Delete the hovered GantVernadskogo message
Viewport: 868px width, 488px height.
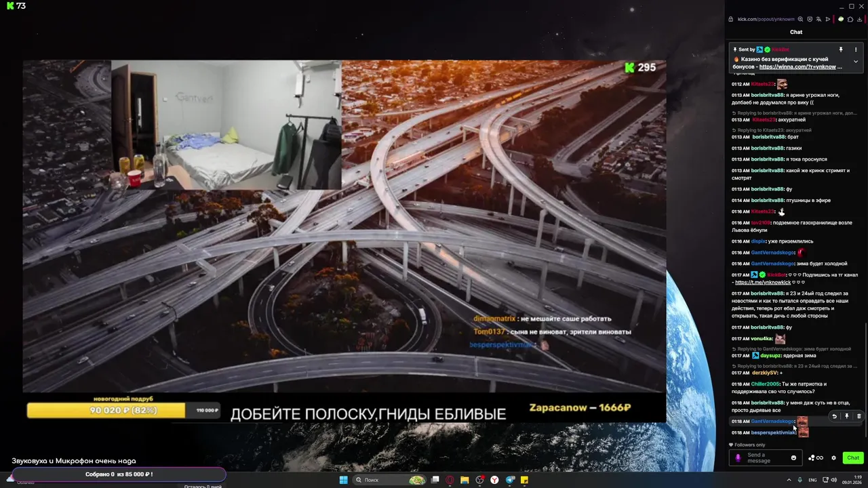(x=859, y=416)
